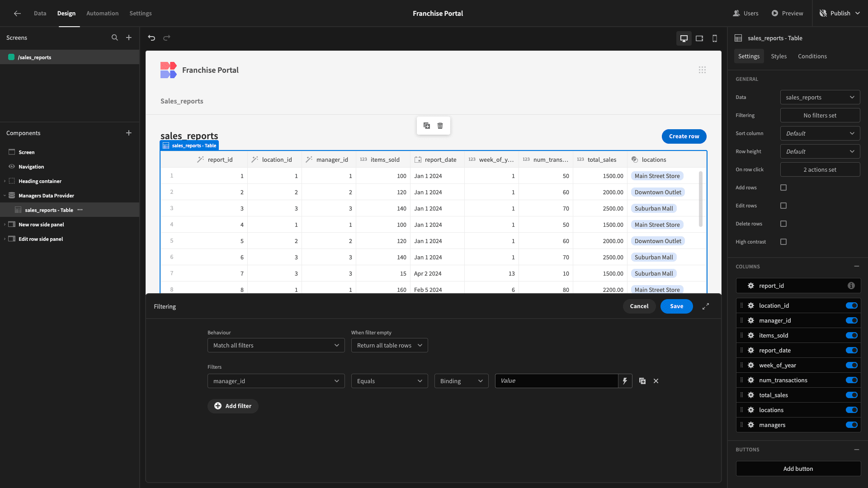
Task: Duplicate the manager_id filter row
Action: tap(642, 381)
